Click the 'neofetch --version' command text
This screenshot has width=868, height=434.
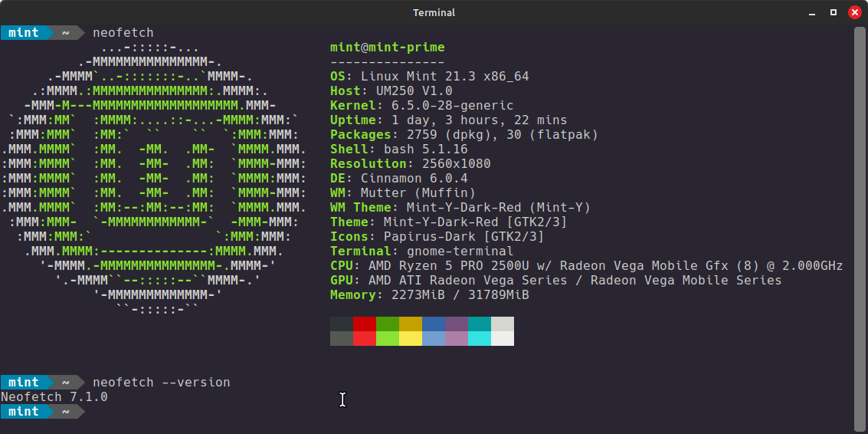[162, 383]
